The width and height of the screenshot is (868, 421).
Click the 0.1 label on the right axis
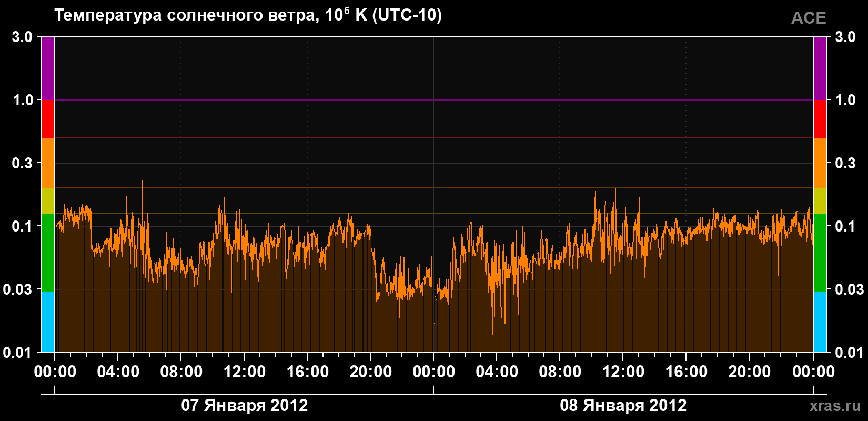tap(845, 226)
